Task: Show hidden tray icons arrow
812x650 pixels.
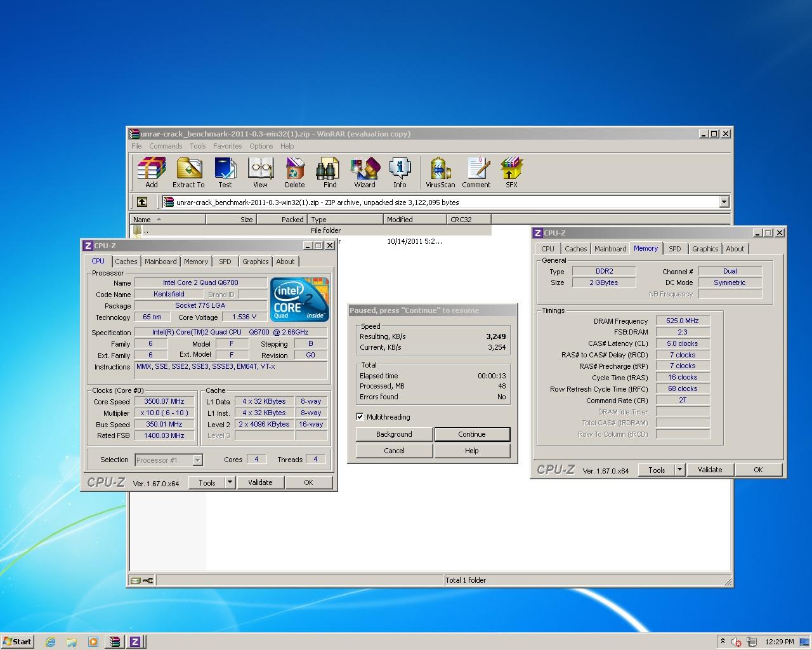Action: coord(723,642)
